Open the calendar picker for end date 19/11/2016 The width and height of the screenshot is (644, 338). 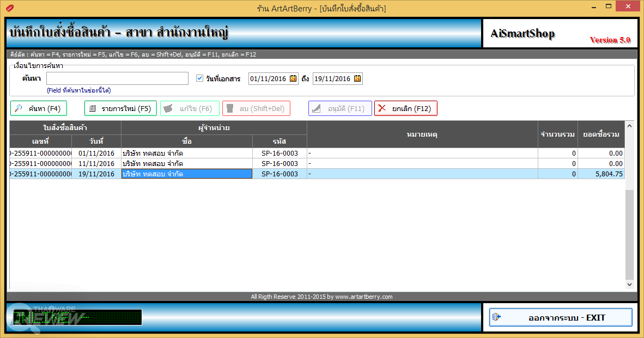coord(358,78)
